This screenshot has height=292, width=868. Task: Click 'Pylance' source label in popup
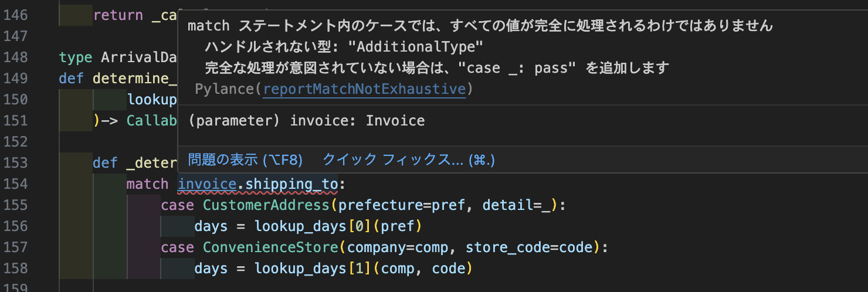225,89
